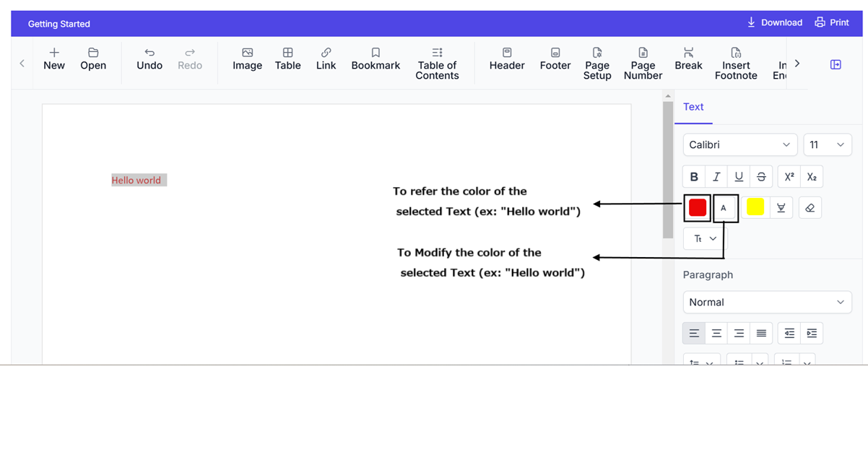Viewport: 868px width, 468px height.
Task: Click the Insert Image icon
Action: (x=247, y=59)
